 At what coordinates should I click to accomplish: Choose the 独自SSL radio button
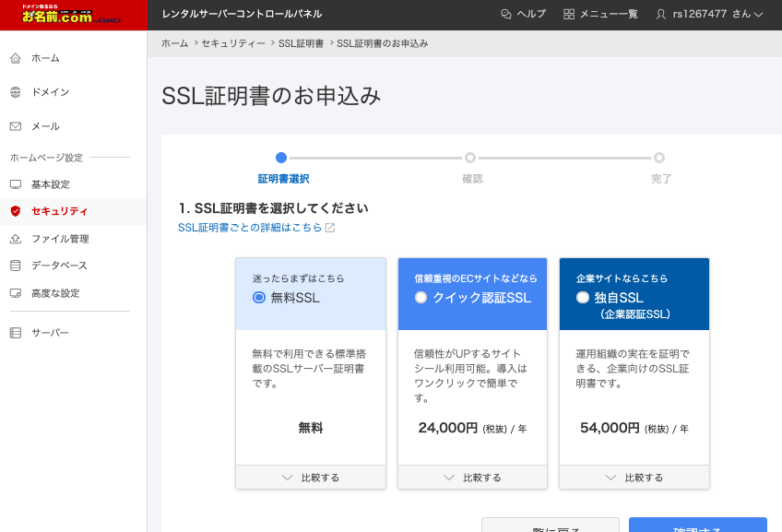[583, 298]
